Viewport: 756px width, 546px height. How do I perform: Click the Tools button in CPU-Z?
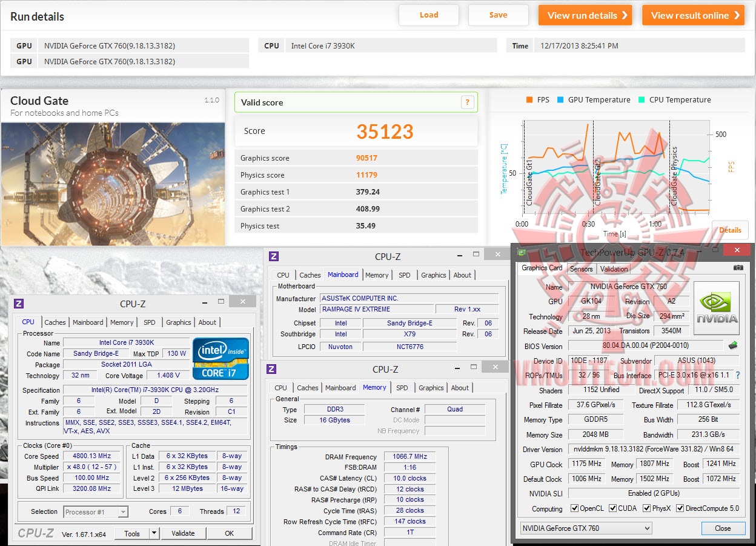(132, 533)
